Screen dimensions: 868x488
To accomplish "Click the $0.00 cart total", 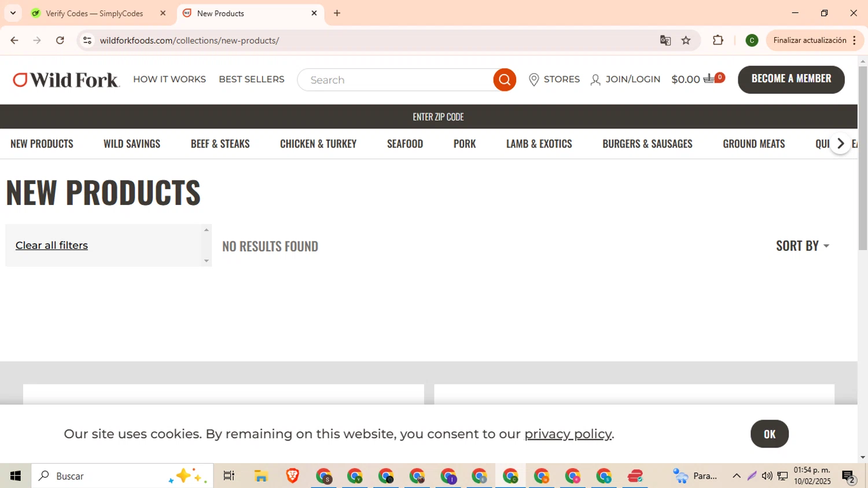I will 686,79.
